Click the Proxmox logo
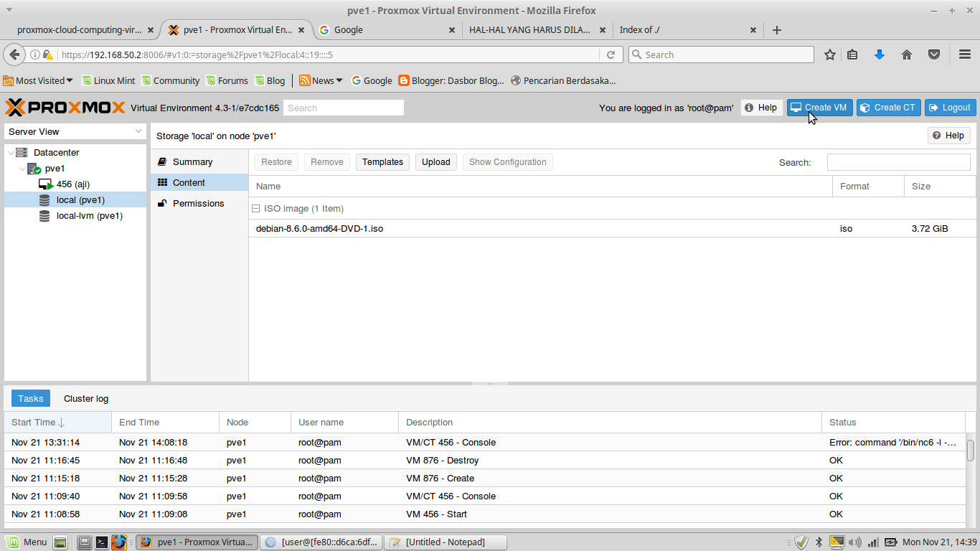This screenshot has width=980, height=551. 65,108
